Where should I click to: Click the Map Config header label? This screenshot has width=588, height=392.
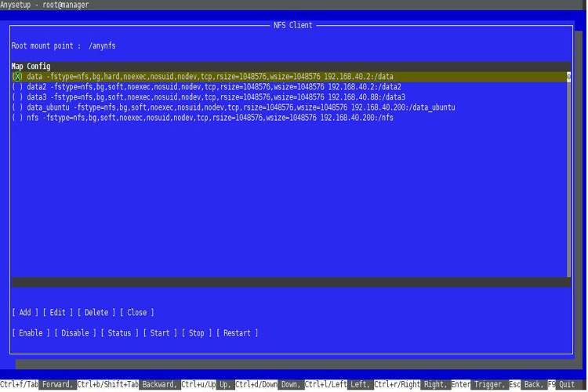click(31, 67)
